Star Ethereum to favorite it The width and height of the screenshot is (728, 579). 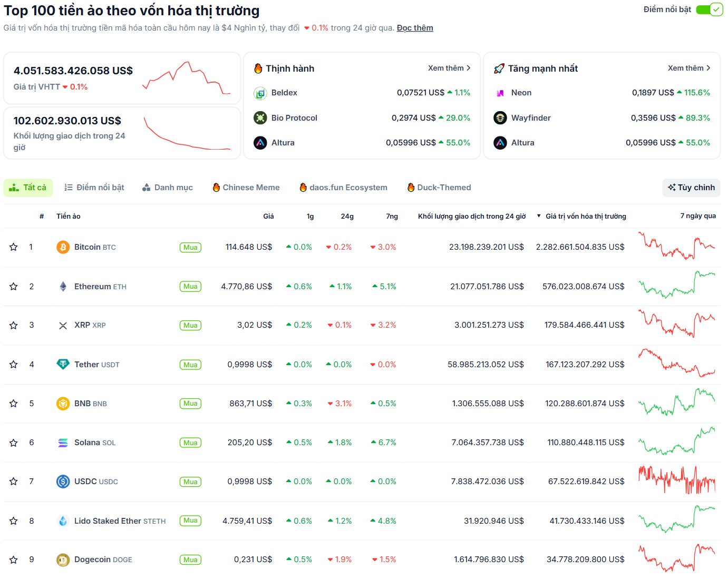click(13, 286)
